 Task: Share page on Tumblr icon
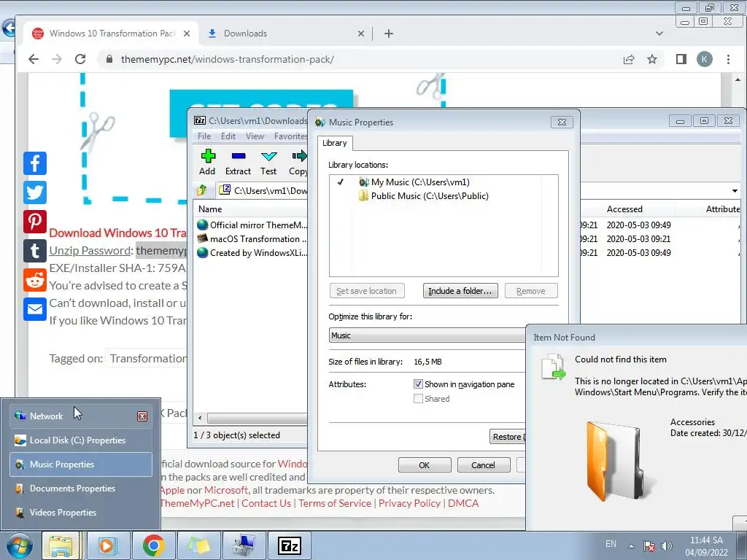[x=35, y=251]
